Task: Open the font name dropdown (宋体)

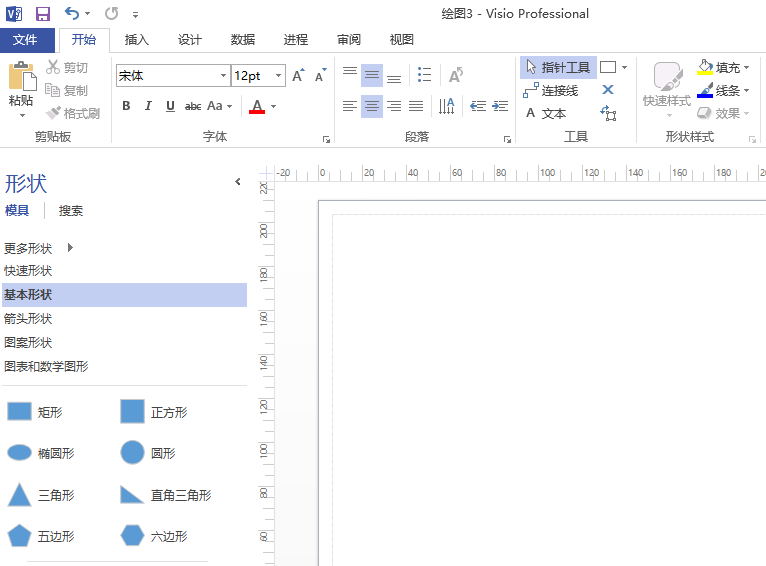Action: point(223,76)
